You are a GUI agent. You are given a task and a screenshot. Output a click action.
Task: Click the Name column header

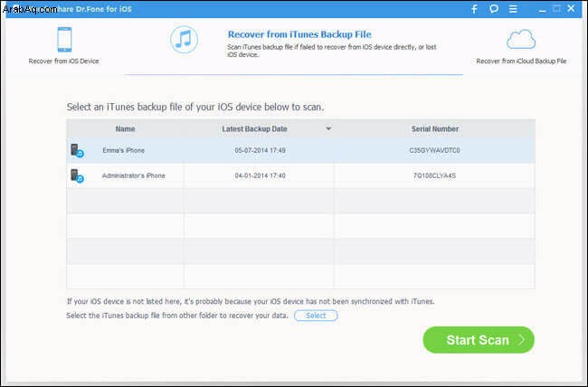125,128
